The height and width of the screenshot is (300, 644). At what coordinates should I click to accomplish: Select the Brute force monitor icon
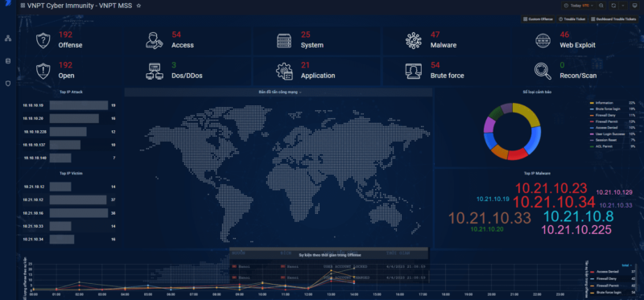coord(413,71)
